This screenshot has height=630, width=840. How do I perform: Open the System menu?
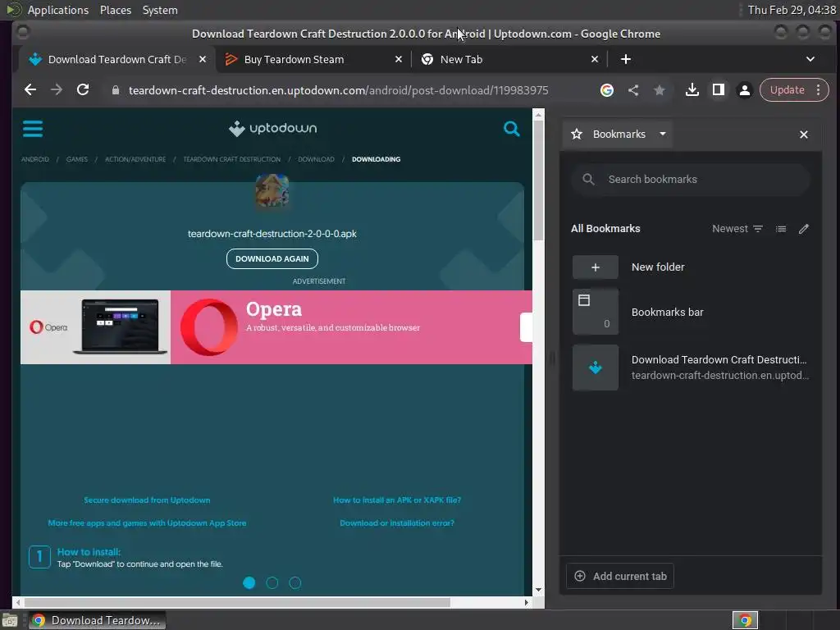[x=160, y=10]
